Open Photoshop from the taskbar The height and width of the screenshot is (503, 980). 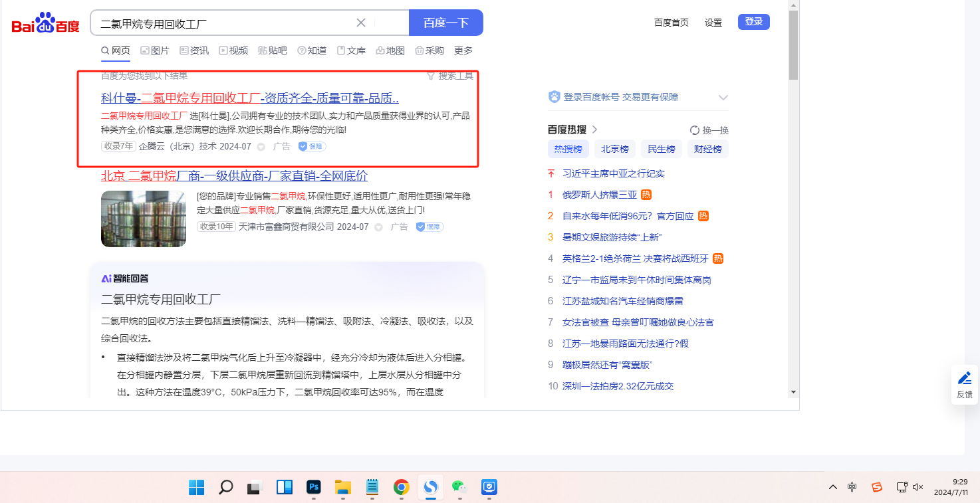click(x=314, y=487)
